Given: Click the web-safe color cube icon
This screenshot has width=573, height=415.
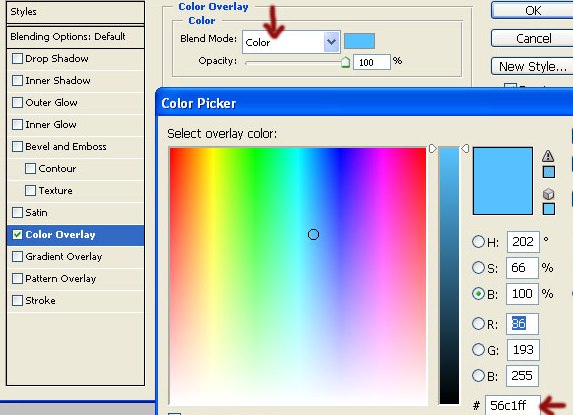Looking at the screenshot, I should pyautogui.click(x=549, y=194).
